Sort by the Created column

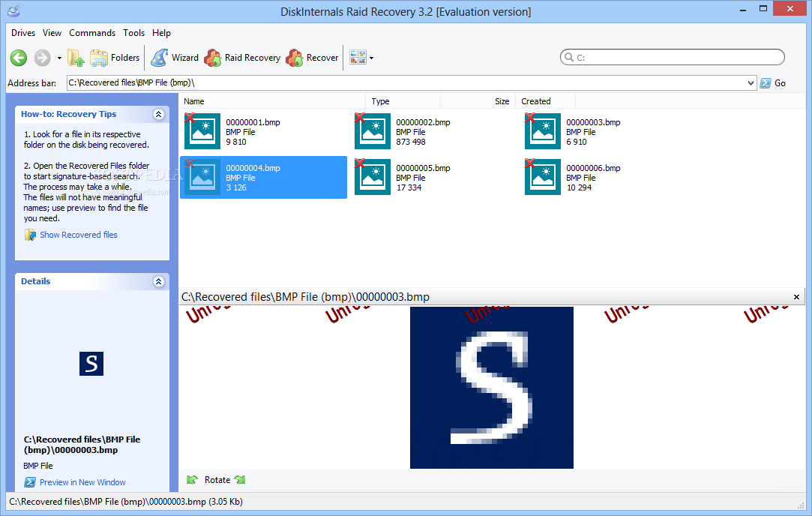coord(545,101)
